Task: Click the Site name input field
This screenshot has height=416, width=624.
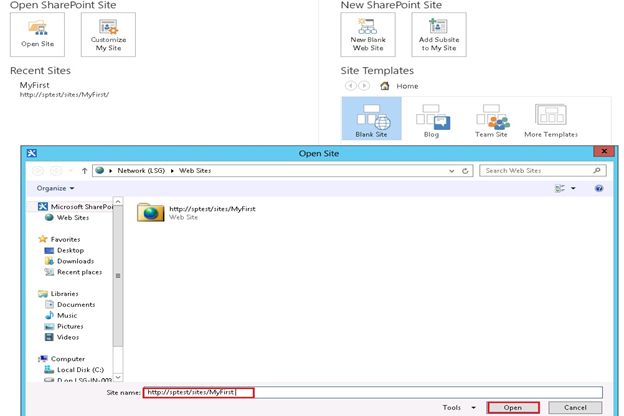Action: coord(373,393)
